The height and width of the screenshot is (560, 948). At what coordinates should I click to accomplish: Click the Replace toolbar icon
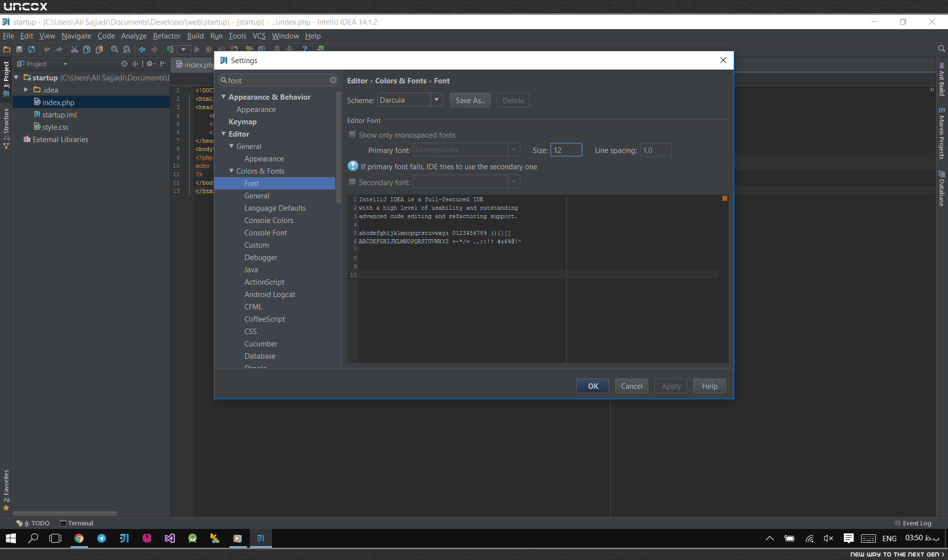(x=127, y=49)
